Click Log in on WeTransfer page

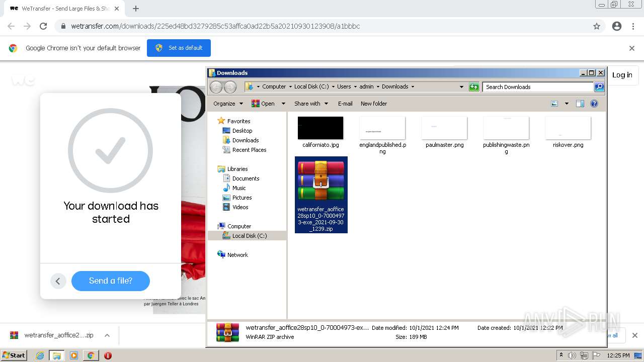point(622,75)
